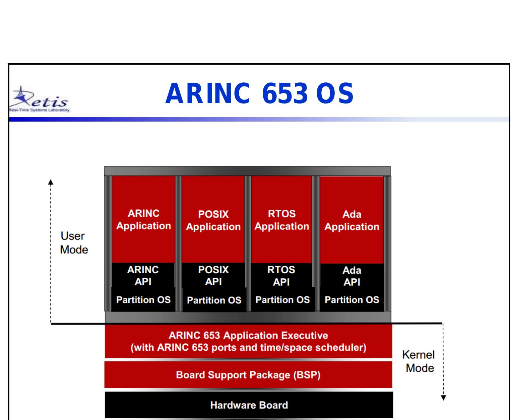Click the POSIX API black box

213,274
